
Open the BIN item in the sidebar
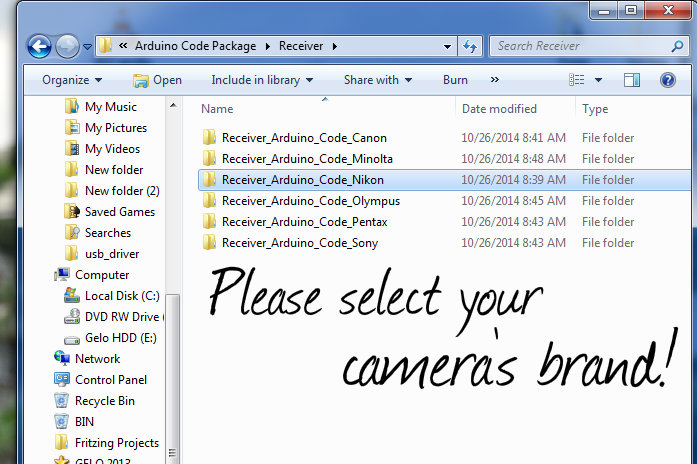pos(84,422)
